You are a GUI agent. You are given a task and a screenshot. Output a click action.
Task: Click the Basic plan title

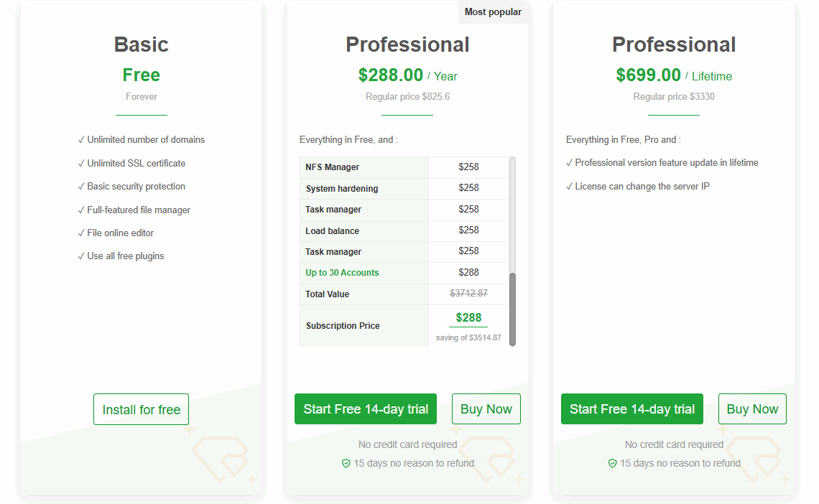point(141,45)
